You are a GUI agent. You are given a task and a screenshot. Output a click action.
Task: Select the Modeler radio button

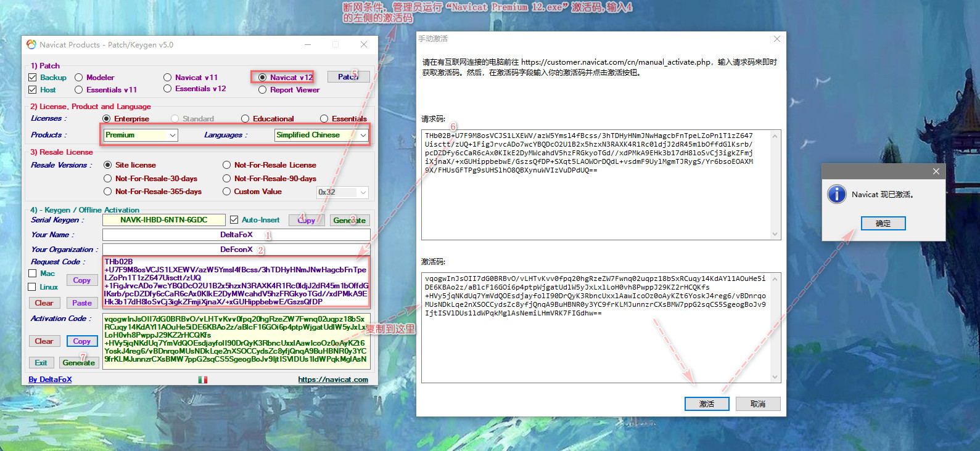coord(79,77)
